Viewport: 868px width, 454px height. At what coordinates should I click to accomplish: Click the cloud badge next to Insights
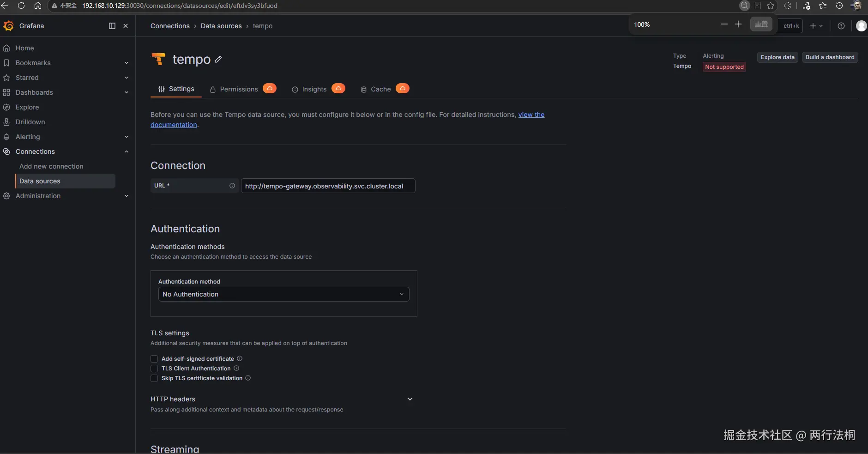338,88
